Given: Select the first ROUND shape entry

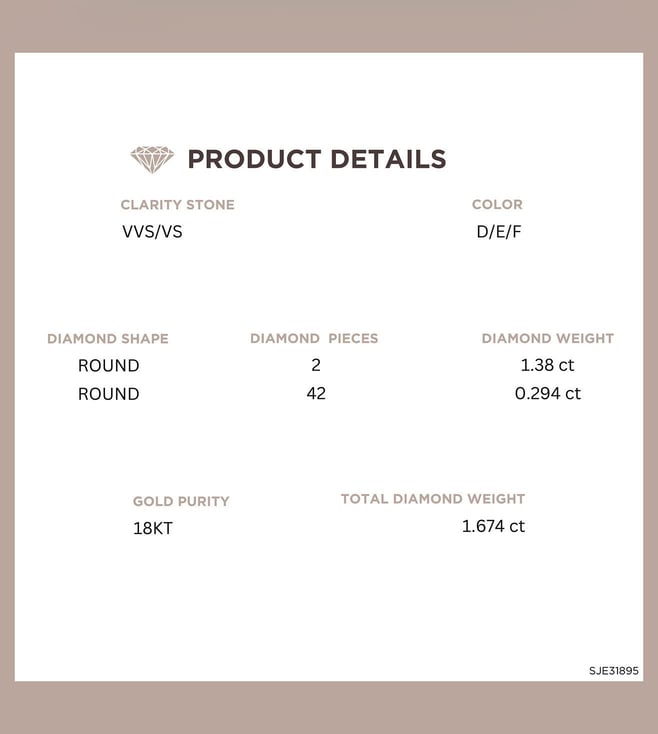Looking at the screenshot, I should (109, 366).
